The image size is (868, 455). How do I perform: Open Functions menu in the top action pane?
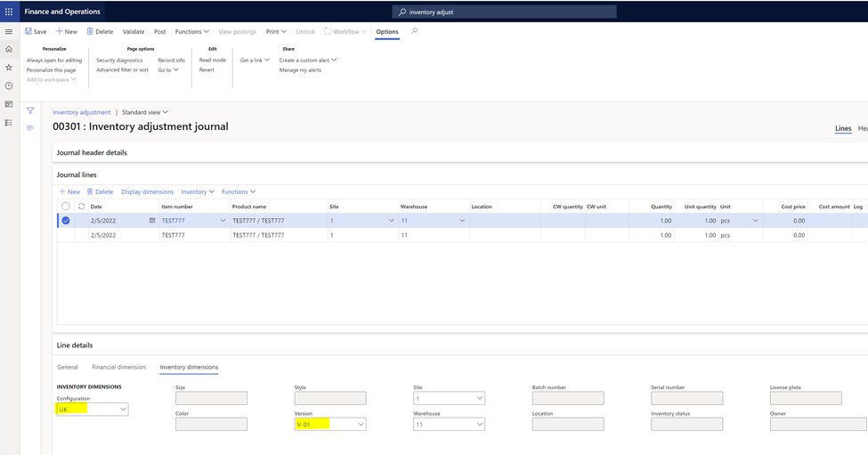coord(192,31)
